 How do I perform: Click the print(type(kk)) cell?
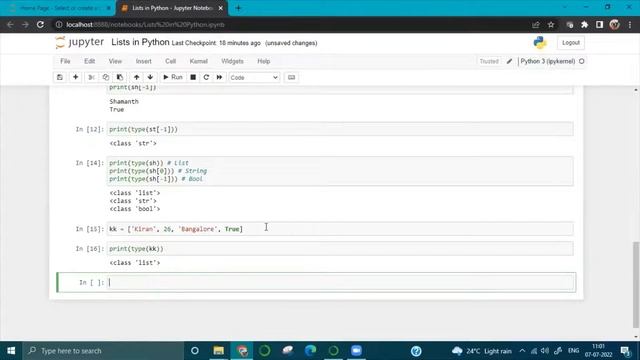click(x=340, y=249)
